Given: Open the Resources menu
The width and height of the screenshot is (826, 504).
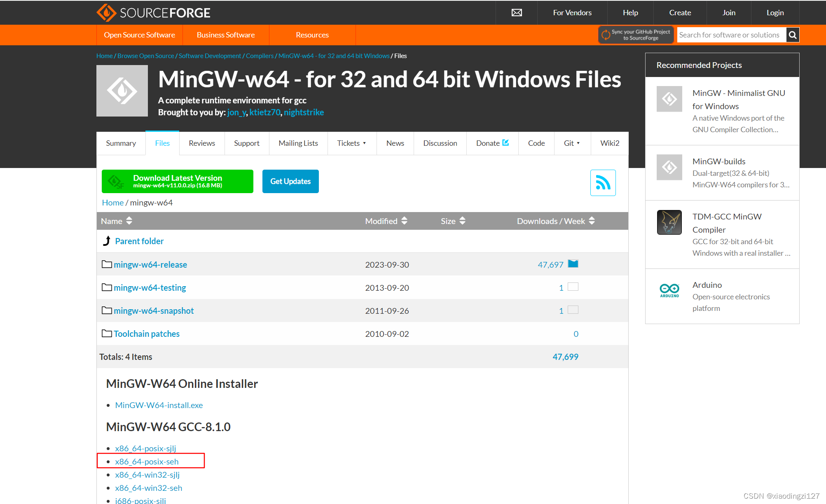Looking at the screenshot, I should (312, 35).
